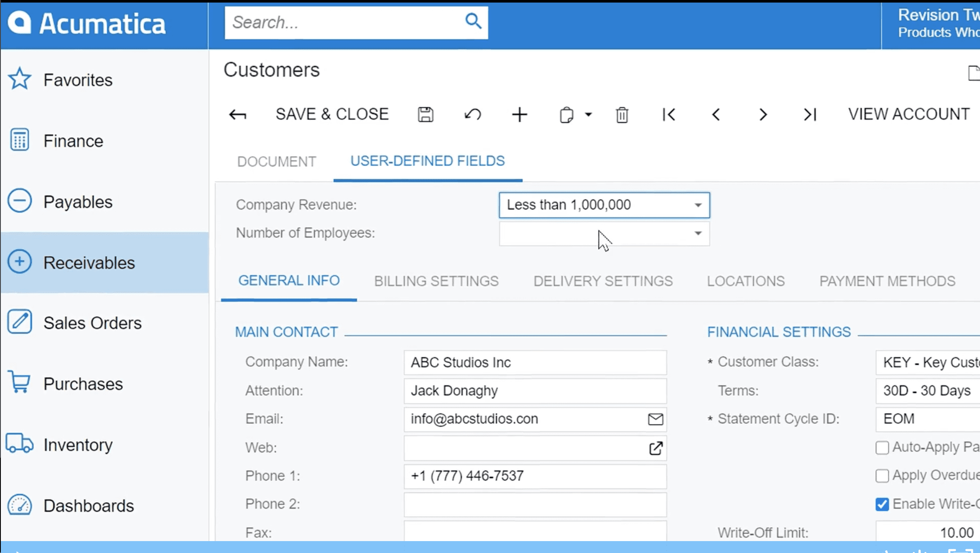Click the email envelope icon beside info@abcstudios.con
The image size is (980, 553).
tap(655, 419)
